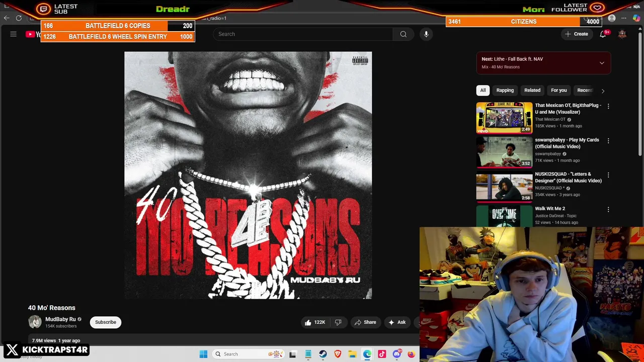Select the For you chip
This screenshot has width=644, height=362.
[559, 90]
